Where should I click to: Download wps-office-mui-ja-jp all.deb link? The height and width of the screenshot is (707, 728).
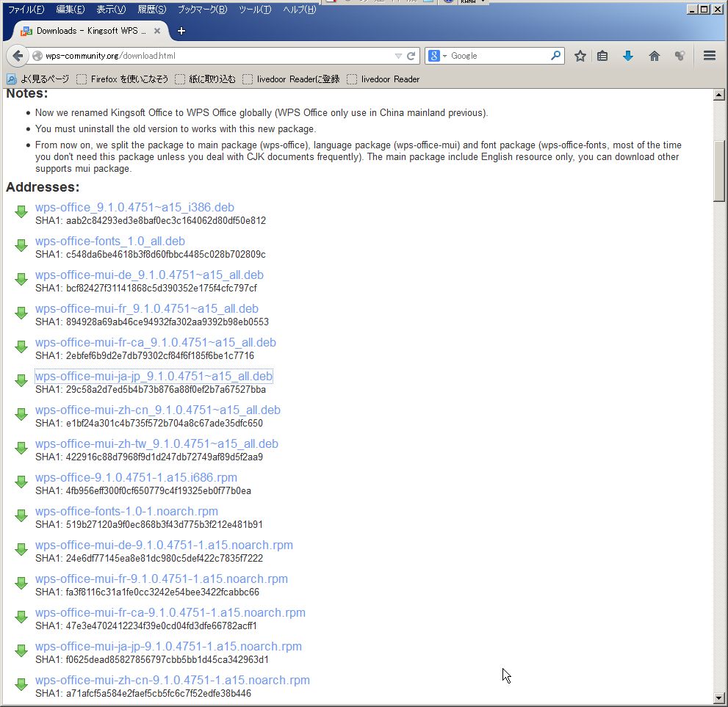coord(154,376)
